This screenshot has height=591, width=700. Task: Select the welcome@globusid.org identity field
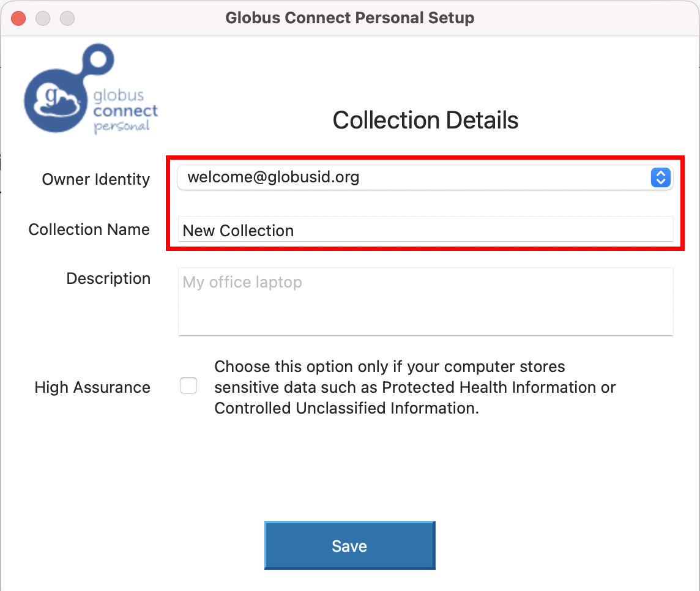pos(425,177)
